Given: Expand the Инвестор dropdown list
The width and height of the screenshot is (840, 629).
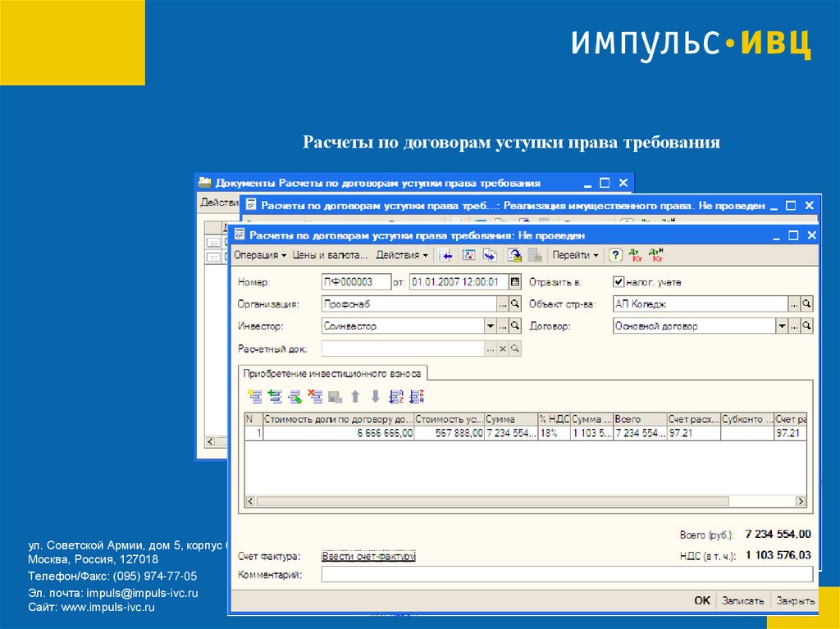Looking at the screenshot, I should [491, 326].
